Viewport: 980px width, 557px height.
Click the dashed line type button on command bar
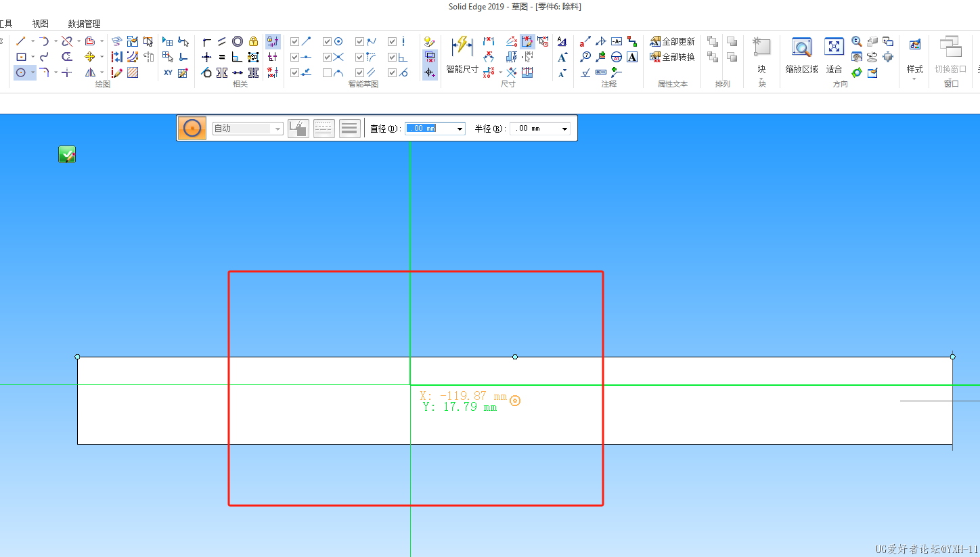[x=324, y=128]
